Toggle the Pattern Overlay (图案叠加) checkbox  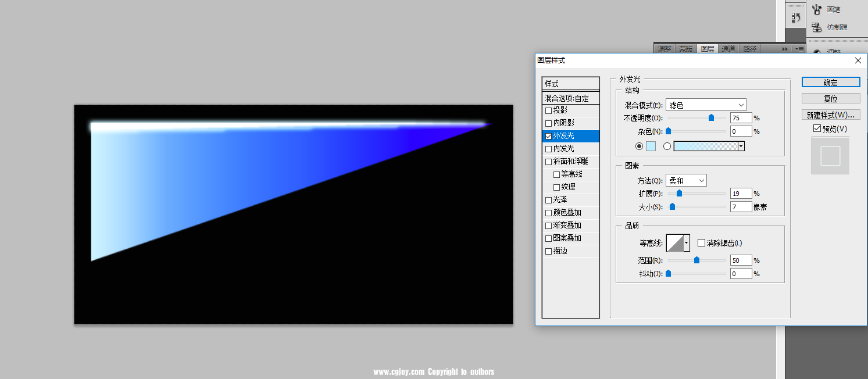[548, 238]
